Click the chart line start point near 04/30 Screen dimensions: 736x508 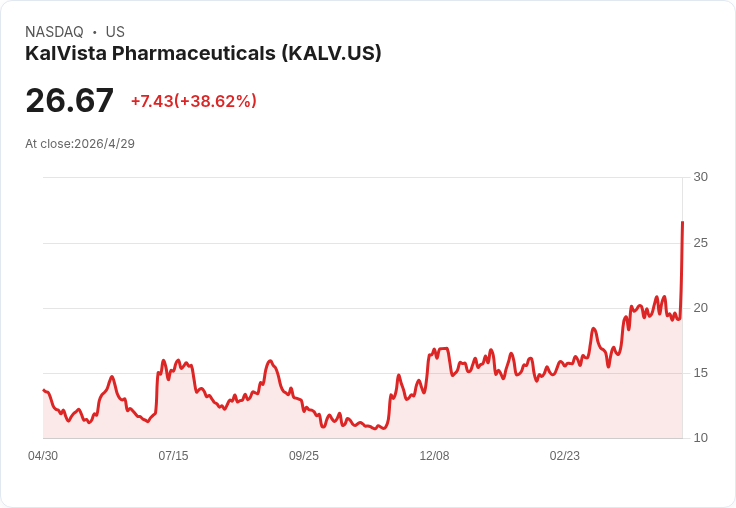pos(44,390)
